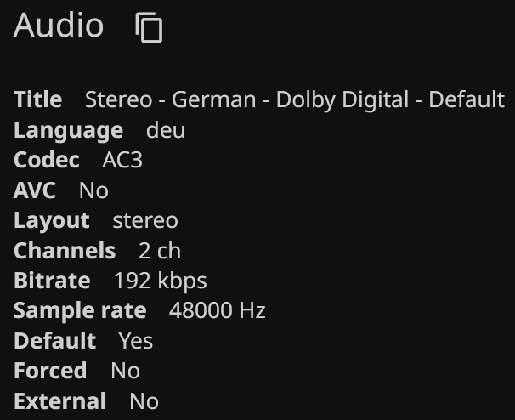Select the AVC field label

pos(35,190)
